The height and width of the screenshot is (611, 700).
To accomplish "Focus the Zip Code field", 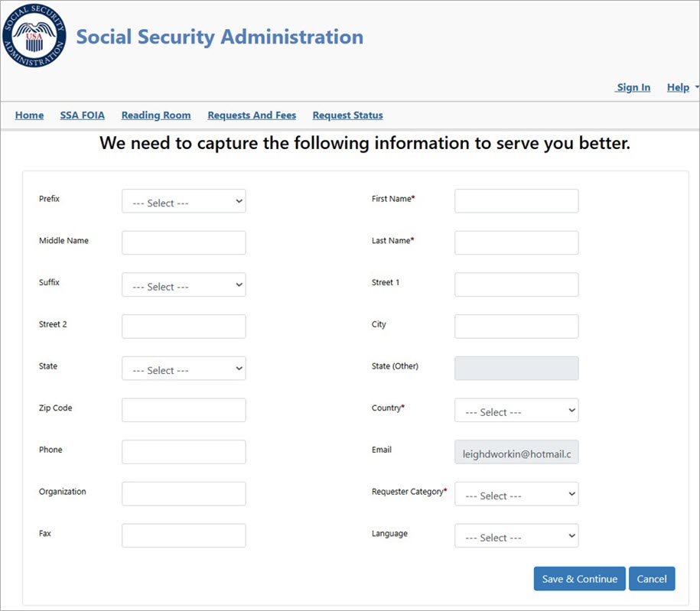I will click(183, 410).
